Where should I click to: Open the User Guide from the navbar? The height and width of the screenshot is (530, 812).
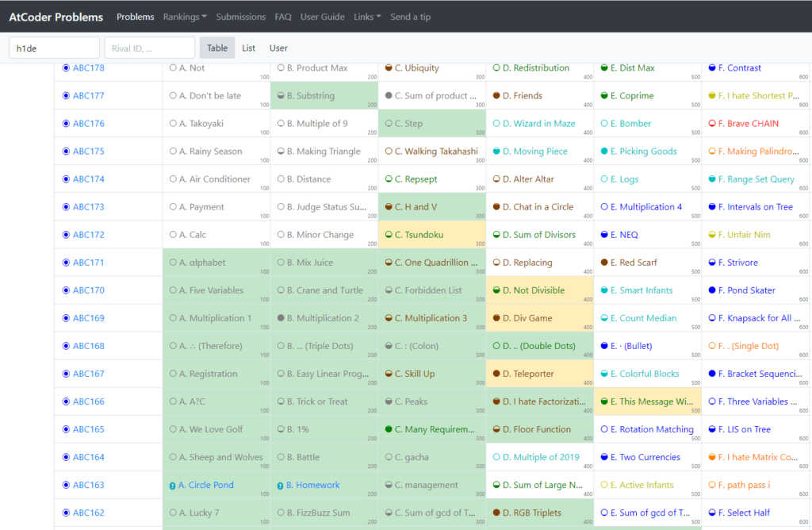(x=322, y=17)
